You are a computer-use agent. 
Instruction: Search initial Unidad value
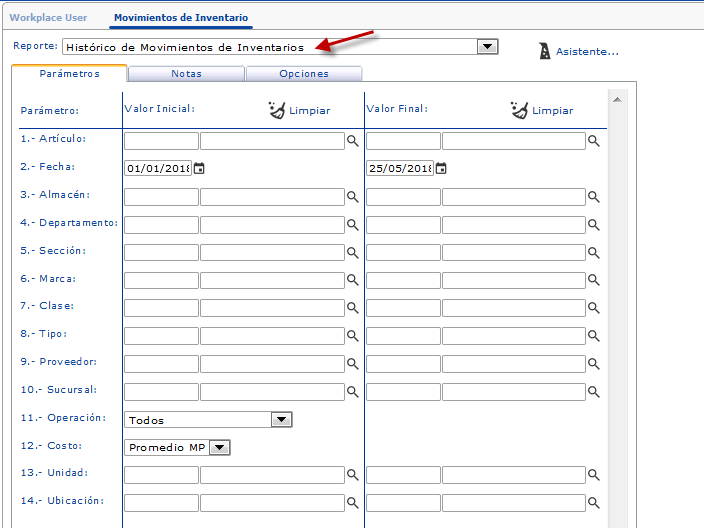point(352,475)
